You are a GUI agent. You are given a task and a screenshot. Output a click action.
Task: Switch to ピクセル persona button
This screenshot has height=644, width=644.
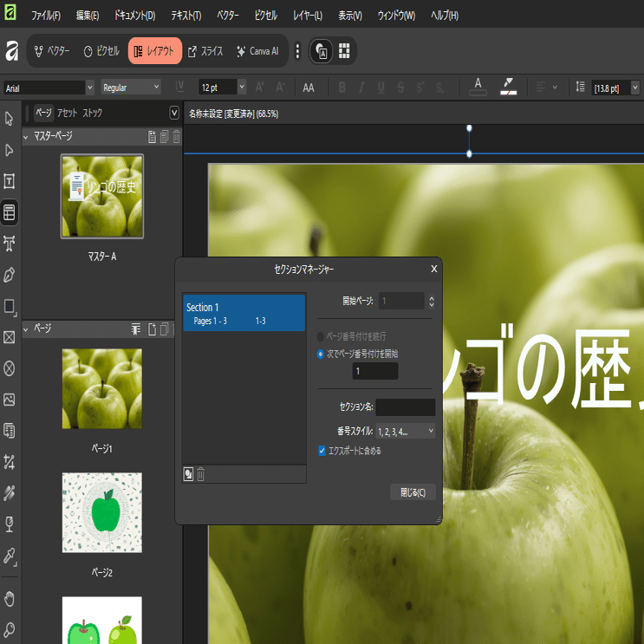(101, 51)
